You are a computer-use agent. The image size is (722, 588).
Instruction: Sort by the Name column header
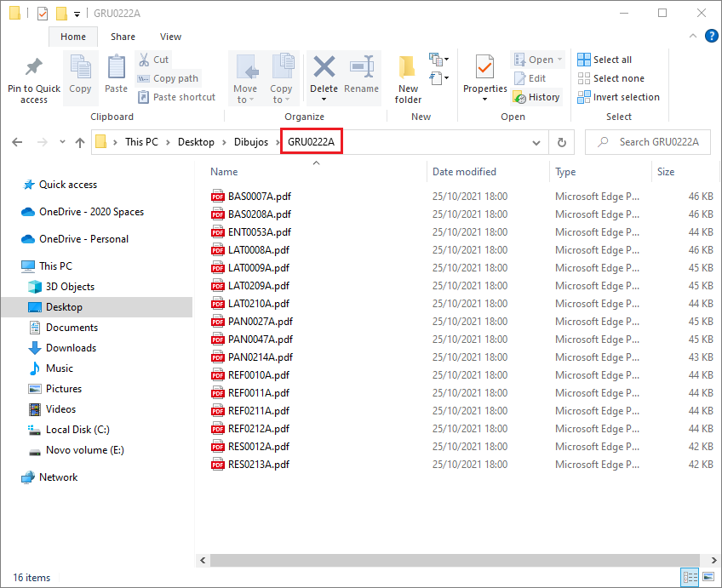click(224, 172)
